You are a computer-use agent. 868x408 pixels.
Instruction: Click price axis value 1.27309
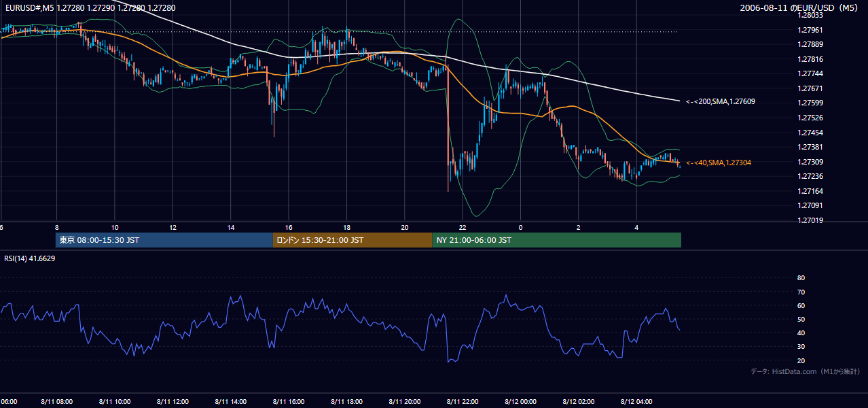pyautogui.click(x=811, y=162)
